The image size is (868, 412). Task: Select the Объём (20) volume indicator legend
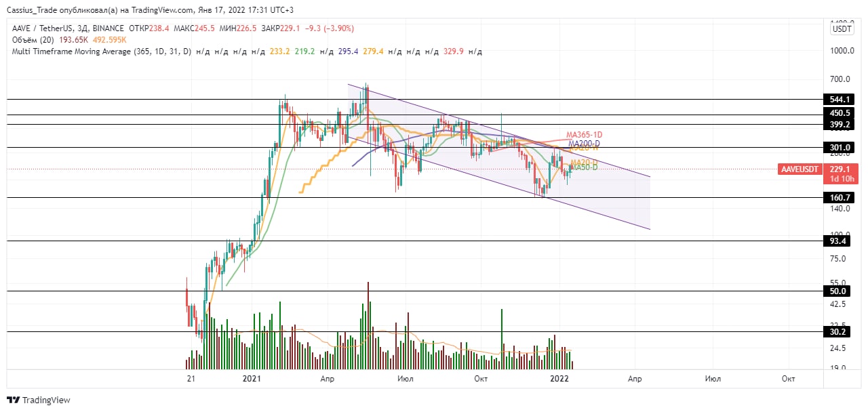tap(34, 40)
